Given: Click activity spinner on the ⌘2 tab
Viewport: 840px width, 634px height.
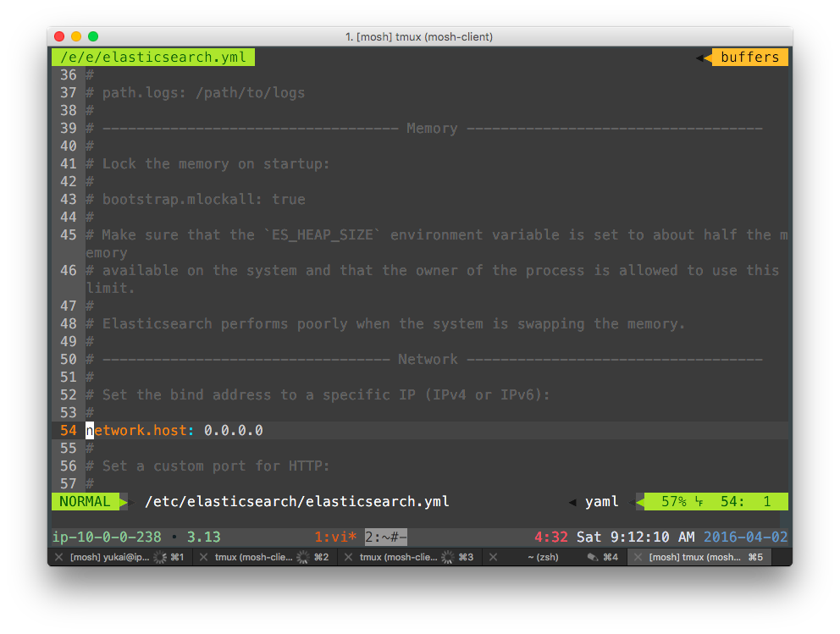Looking at the screenshot, I should [x=303, y=558].
